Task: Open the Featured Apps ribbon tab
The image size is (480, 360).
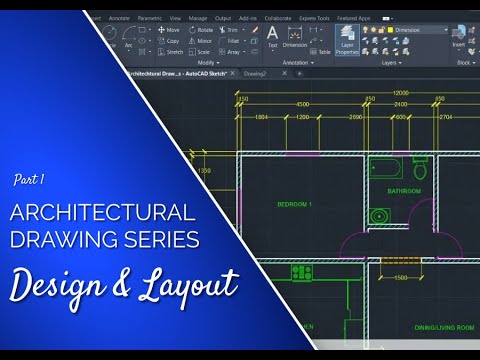Action: coord(354,18)
